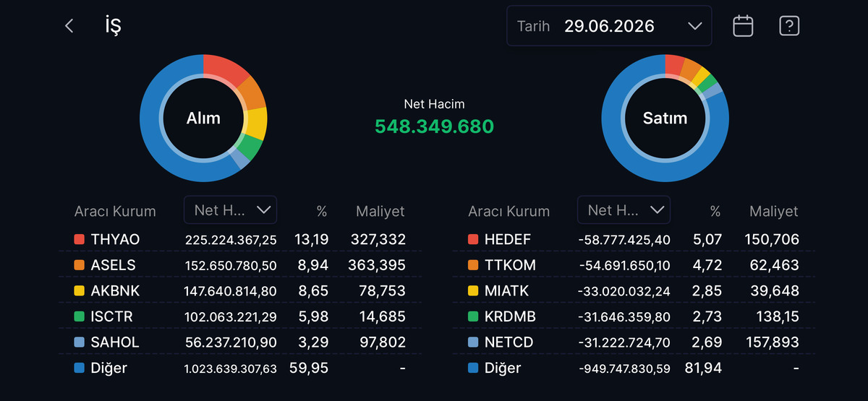This screenshot has width=868, height=401.
Task: Click the green ISCTR color swatch
Action: pos(79,316)
